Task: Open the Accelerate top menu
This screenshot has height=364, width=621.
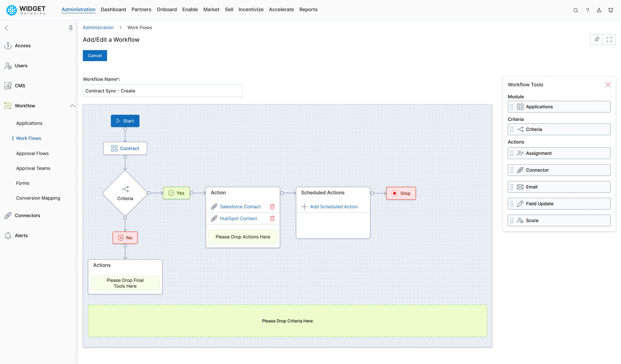Action: point(281,9)
